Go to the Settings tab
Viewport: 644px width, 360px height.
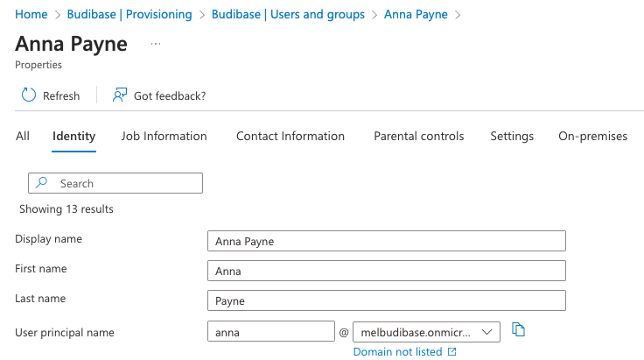[512, 136]
